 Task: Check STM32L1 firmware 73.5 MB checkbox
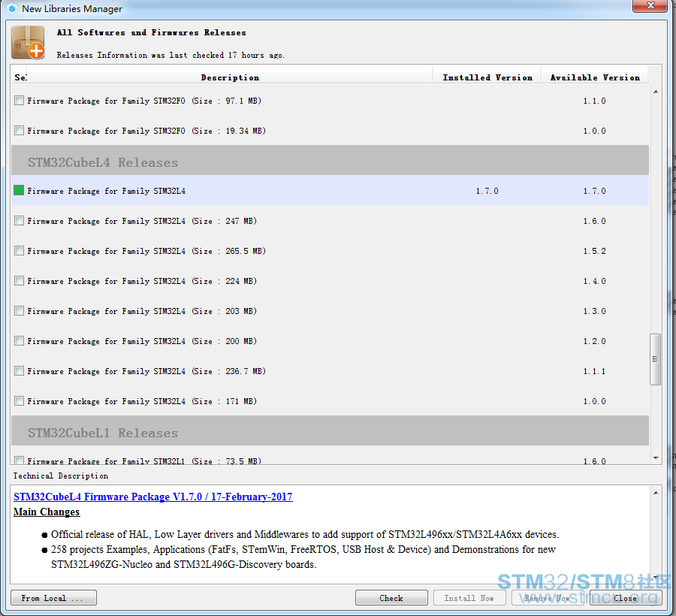(19, 460)
